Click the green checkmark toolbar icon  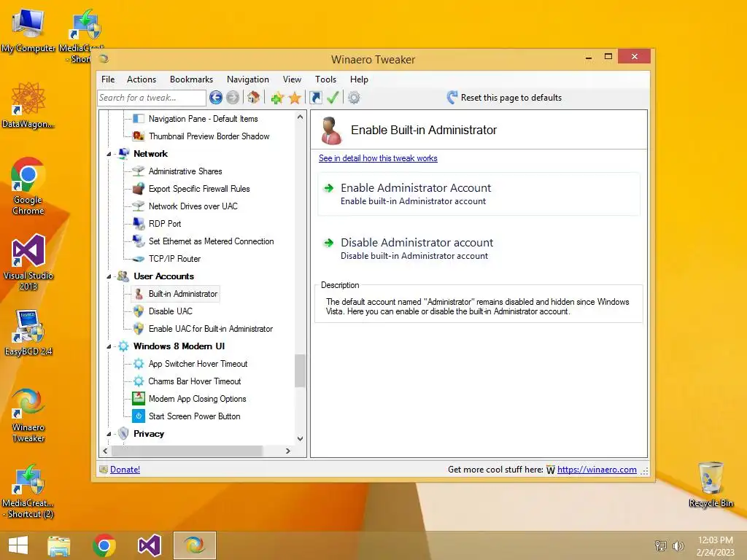pyautogui.click(x=333, y=98)
